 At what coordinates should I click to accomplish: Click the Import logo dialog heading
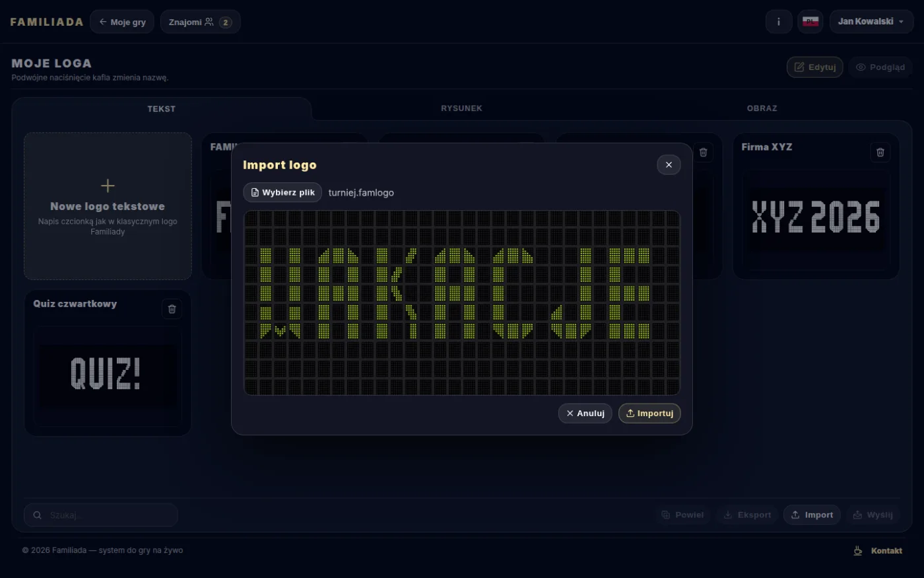(x=280, y=165)
